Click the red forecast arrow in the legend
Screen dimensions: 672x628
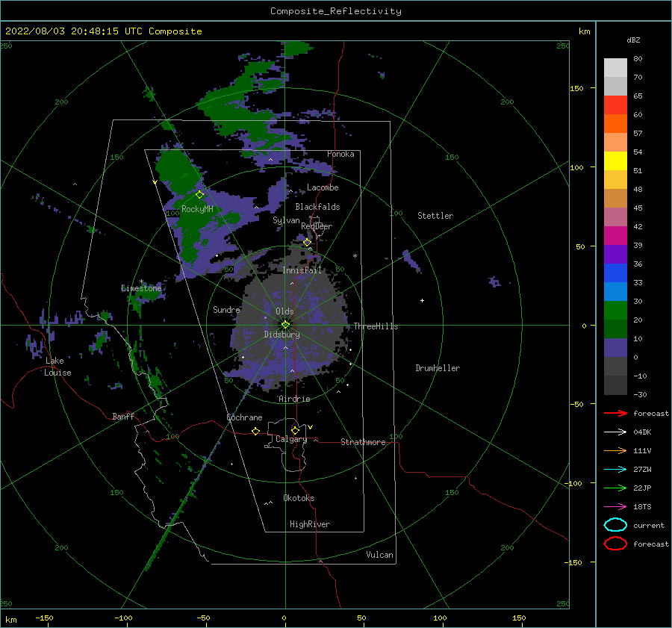point(615,413)
